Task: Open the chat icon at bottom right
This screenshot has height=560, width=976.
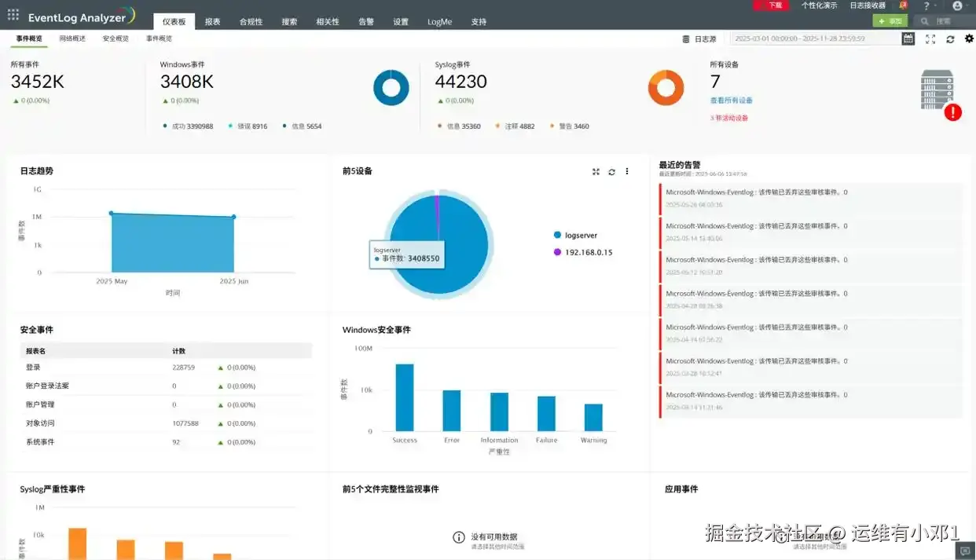Action: [x=965, y=552]
